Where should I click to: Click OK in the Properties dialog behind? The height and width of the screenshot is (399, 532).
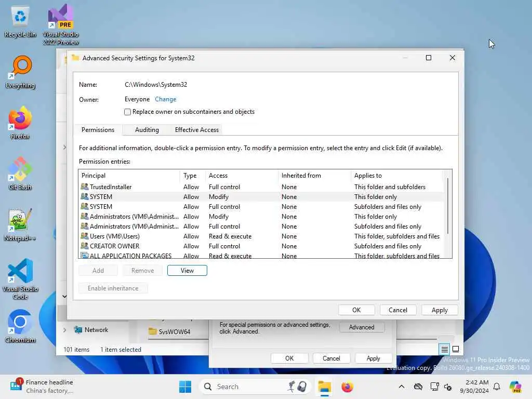point(289,358)
